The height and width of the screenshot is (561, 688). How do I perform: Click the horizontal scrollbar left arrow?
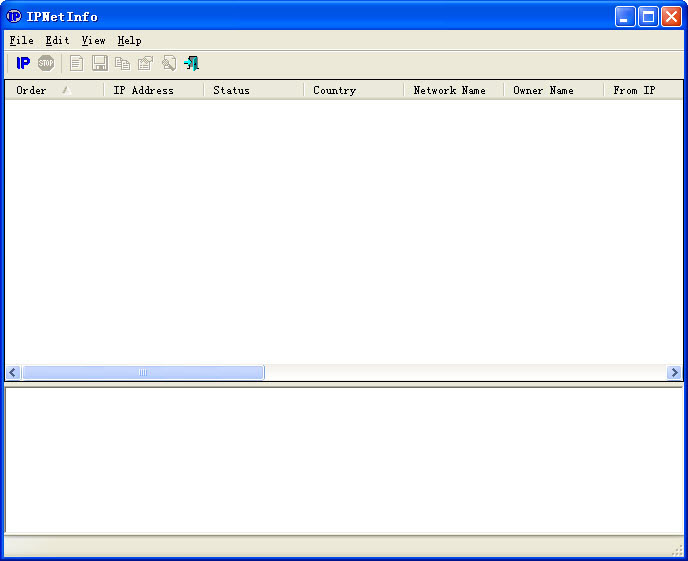pos(13,373)
